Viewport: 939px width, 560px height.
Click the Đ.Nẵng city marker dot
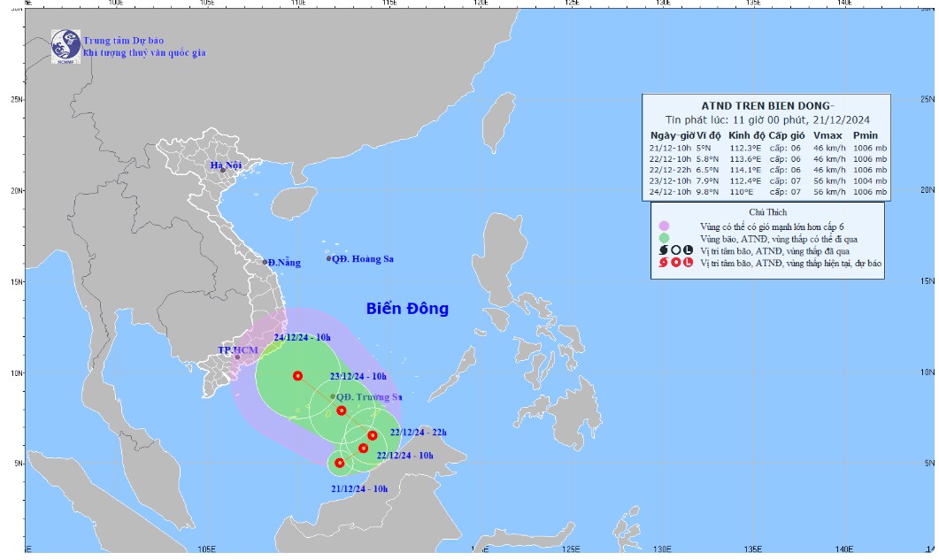(x=265, y=262)
